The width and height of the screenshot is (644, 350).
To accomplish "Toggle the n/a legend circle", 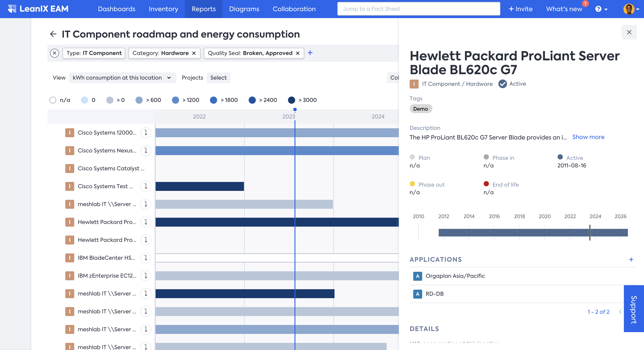I will (x=53, y=100).
